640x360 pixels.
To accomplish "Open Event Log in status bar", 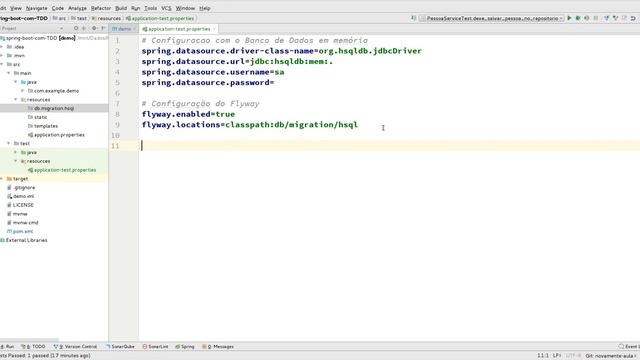I will [x=629, y=347].
